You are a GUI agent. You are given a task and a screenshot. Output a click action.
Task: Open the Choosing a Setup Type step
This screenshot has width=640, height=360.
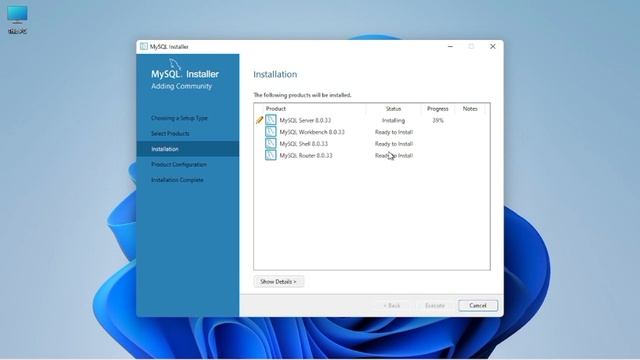(179, 118)
